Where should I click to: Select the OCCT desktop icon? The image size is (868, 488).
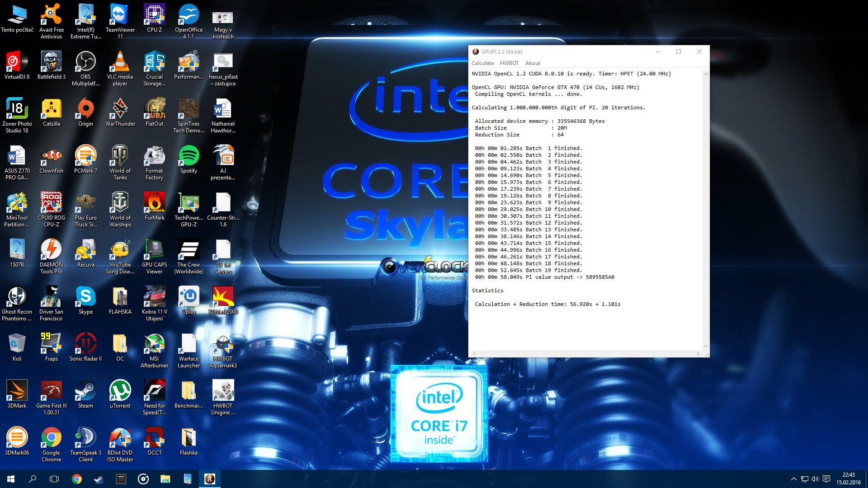point(154,442)
